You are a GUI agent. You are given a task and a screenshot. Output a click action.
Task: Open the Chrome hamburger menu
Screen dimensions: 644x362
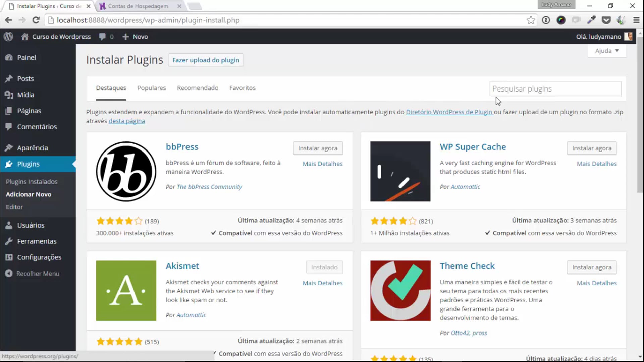point(636,20)
